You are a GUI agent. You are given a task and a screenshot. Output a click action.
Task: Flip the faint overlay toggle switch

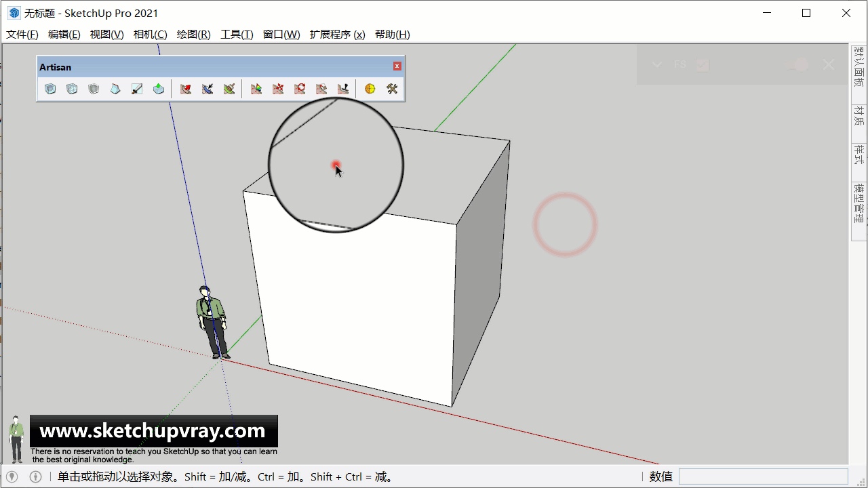pyautogui.click(x=798, y=65)
